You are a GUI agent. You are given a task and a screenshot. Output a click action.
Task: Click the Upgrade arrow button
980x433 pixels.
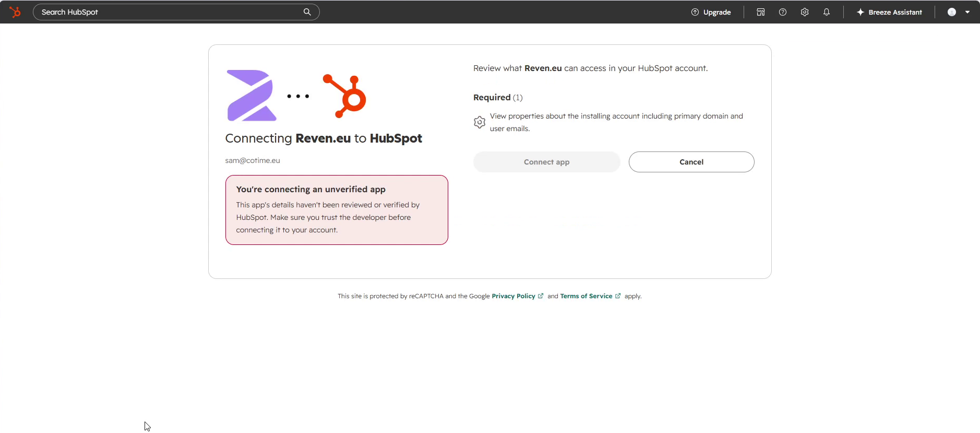[x=711, y=12]
